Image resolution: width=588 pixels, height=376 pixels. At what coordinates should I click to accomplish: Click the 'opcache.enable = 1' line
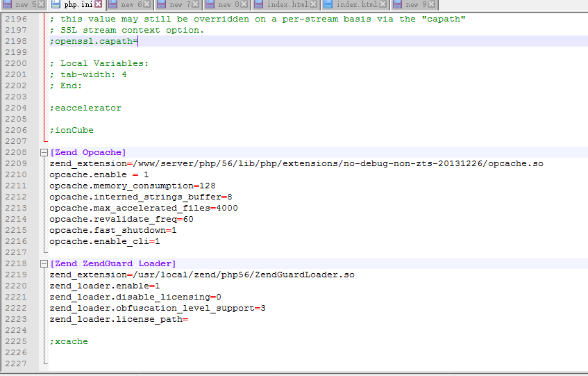(99, 175)
